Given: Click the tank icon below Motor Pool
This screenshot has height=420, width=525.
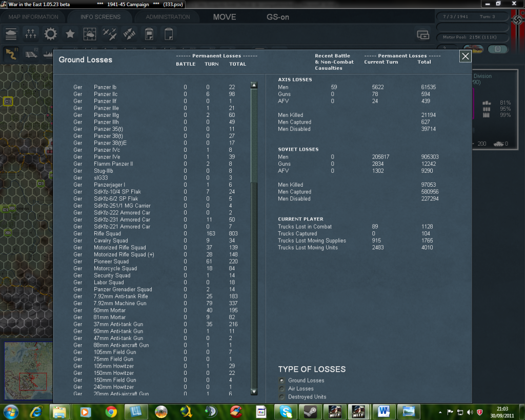Looking at the screenshot, I should coord(473,49).
